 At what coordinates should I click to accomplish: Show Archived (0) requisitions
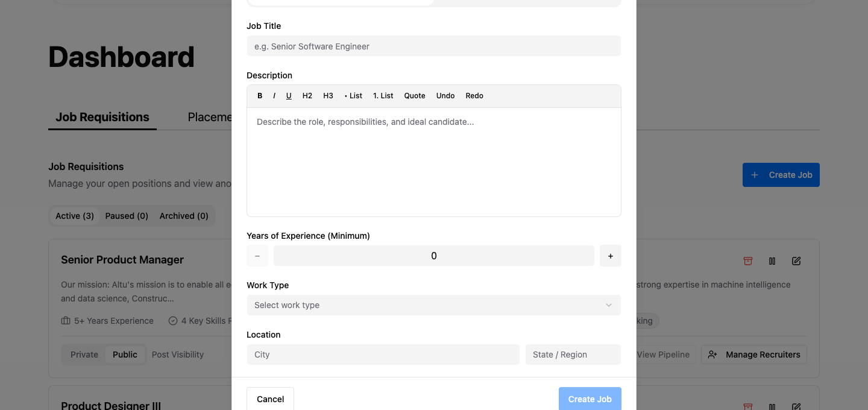pyautogui.click(x=184, y=216)
